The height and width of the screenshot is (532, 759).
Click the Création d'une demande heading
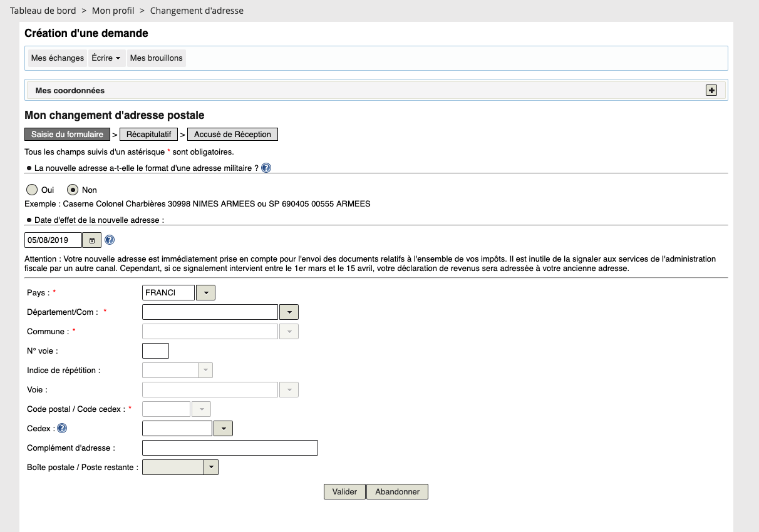click(86, 33)
